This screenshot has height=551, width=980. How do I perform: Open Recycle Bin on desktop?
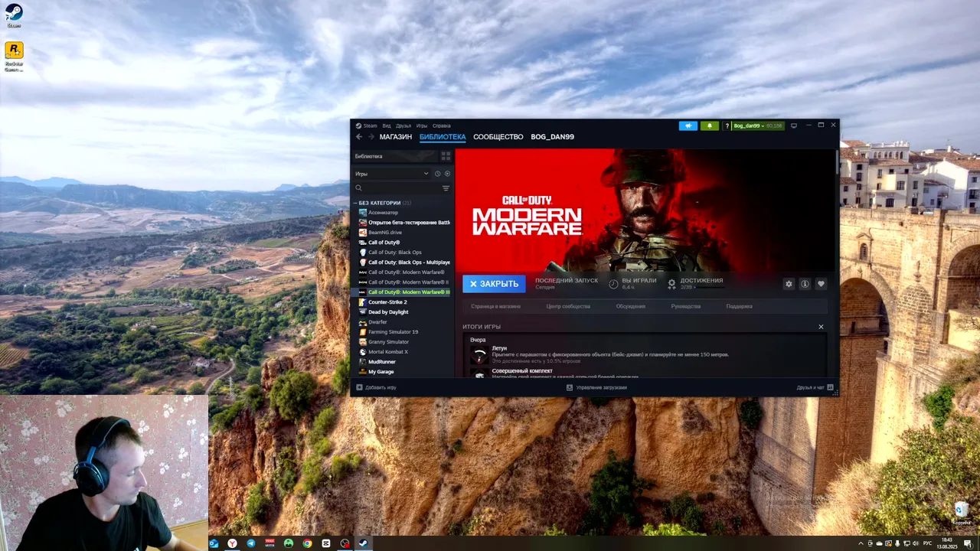[x=962, y=511]
